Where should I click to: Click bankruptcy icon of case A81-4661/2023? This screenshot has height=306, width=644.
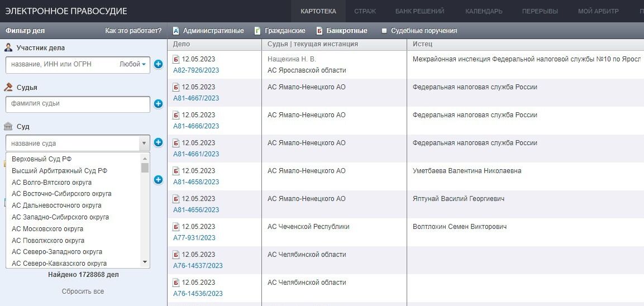(x=176, y=143)
